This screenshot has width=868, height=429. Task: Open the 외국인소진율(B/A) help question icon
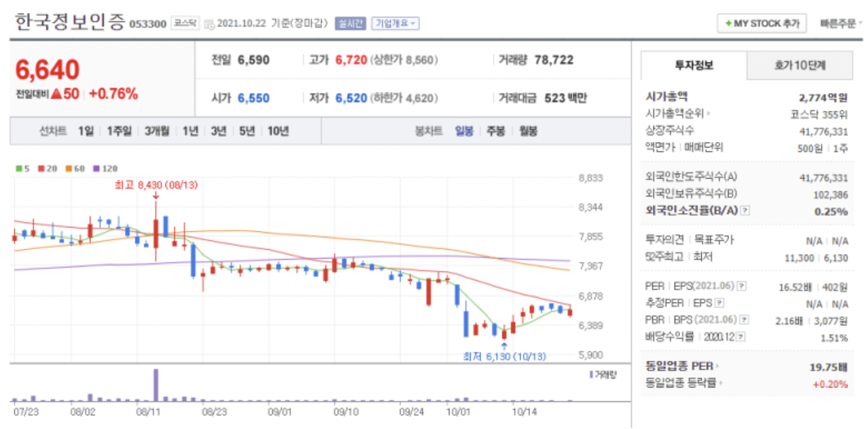pos(745,211)
